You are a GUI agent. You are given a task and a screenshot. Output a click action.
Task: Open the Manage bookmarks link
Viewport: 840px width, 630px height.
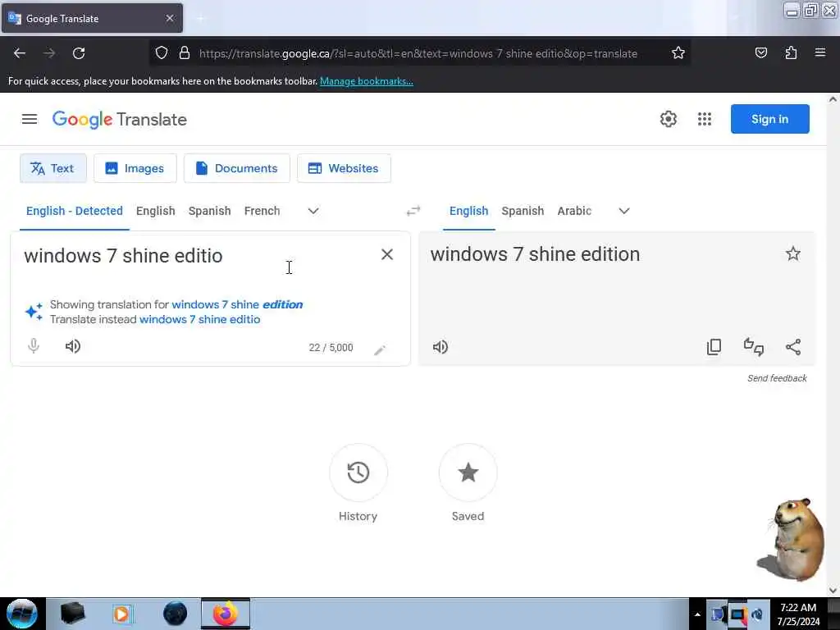pos(367,81)
